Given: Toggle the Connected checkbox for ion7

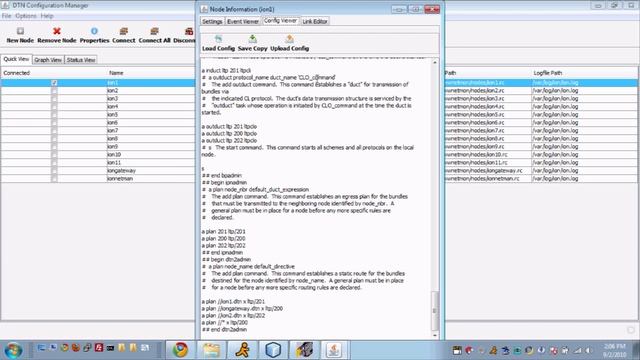Looking at the screenshot, I should pos(54,131).
